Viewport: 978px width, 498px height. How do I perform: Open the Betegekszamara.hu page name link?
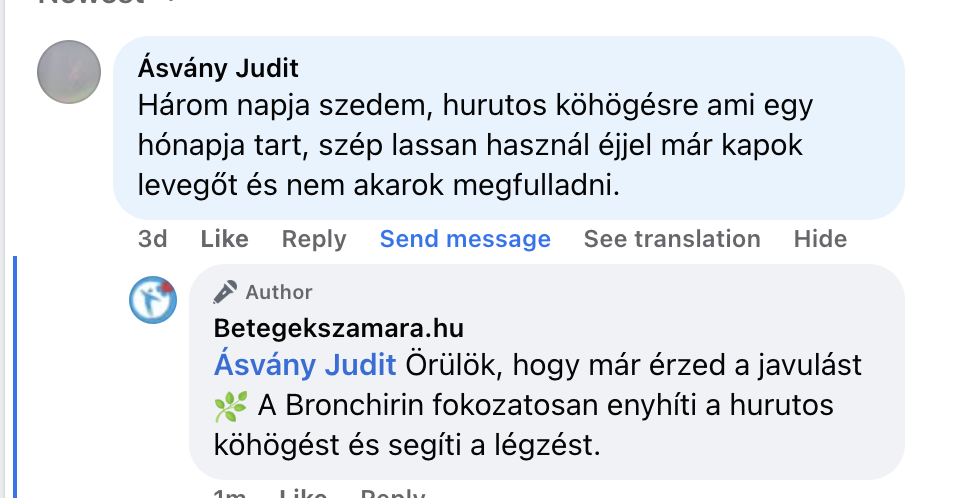click(339, 328)
